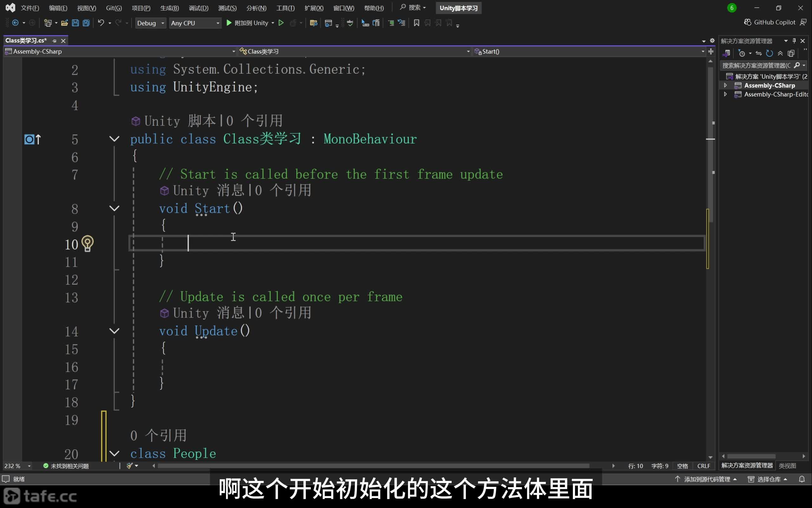This screenshot has height=508, width=812.
Task: Click the find in files folder icon
Action: click(314, 23)
